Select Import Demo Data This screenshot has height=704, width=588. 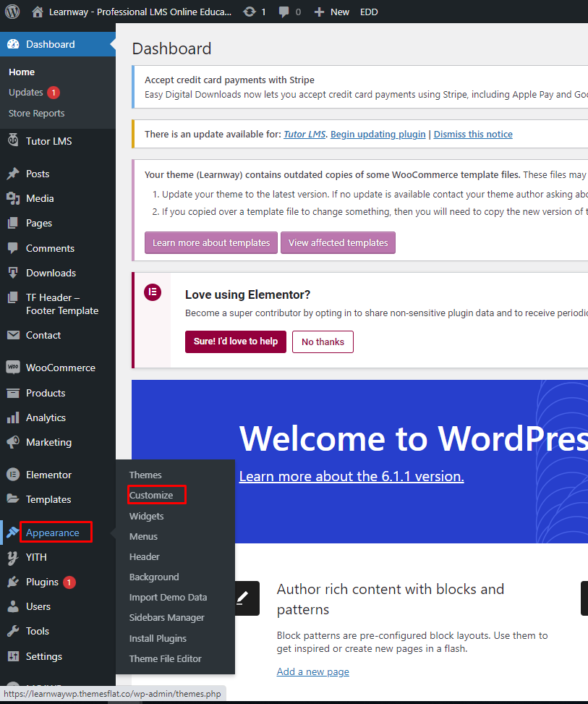click(x=168, y=597)
